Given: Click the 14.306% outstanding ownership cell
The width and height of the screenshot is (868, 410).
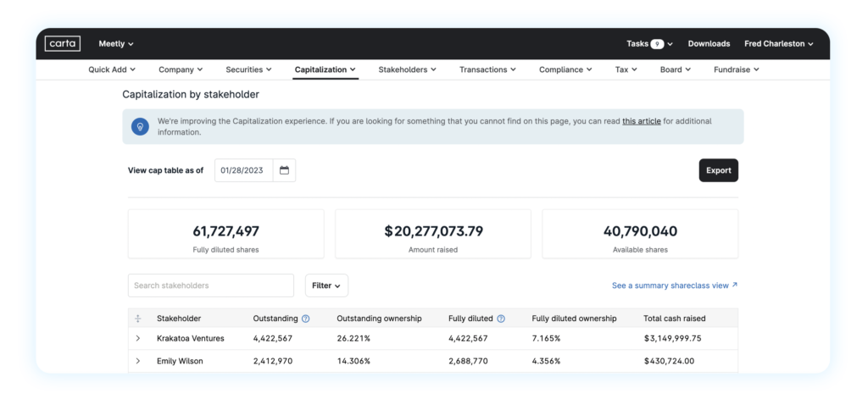Looking at the screenshot, I should point(353,361).
